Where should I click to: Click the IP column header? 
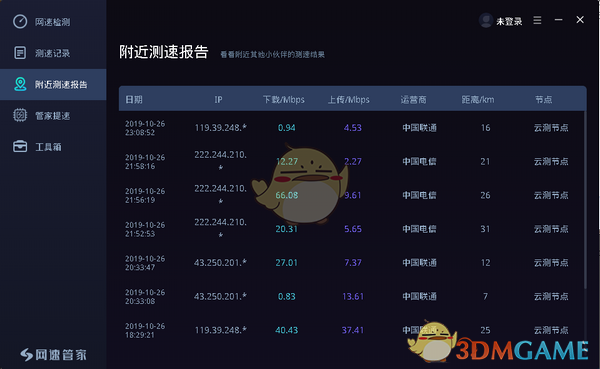(x=218, y=100)
